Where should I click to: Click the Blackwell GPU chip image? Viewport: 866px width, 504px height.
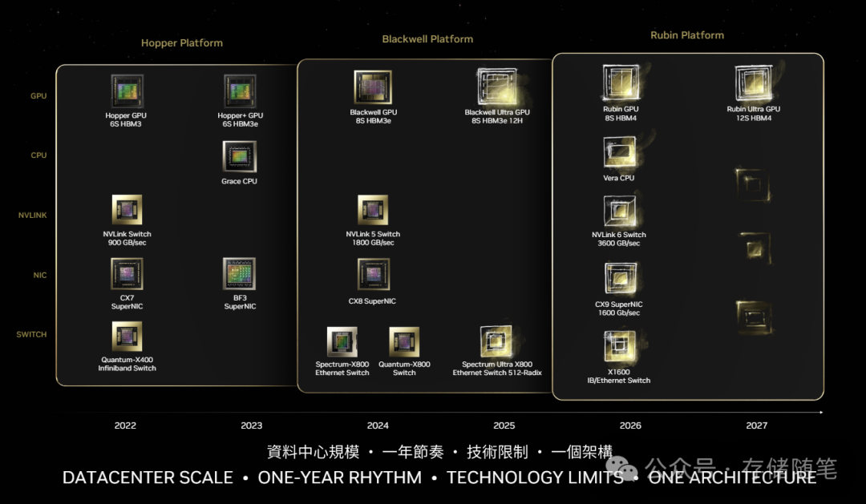coord(373,87)
